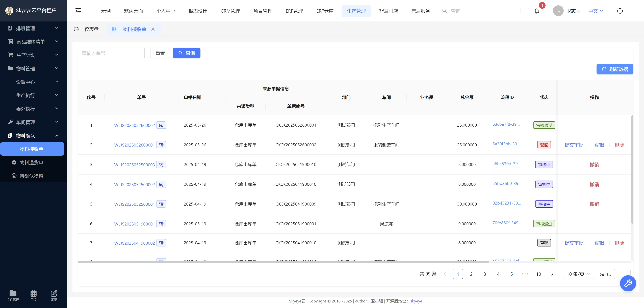Click the 转 icon for WLJS2025052500002
Screen dimensions: 644x308
pos(161,184)
